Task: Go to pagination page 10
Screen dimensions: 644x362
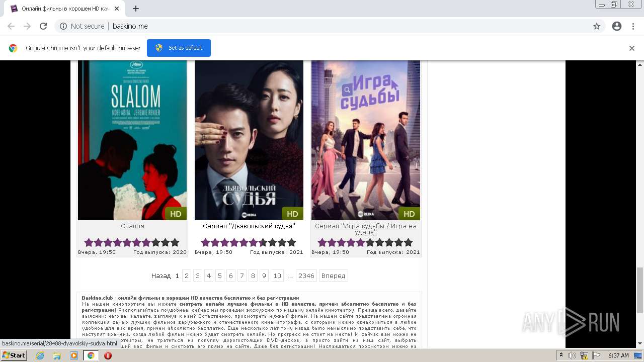Action: click(277, 276)
